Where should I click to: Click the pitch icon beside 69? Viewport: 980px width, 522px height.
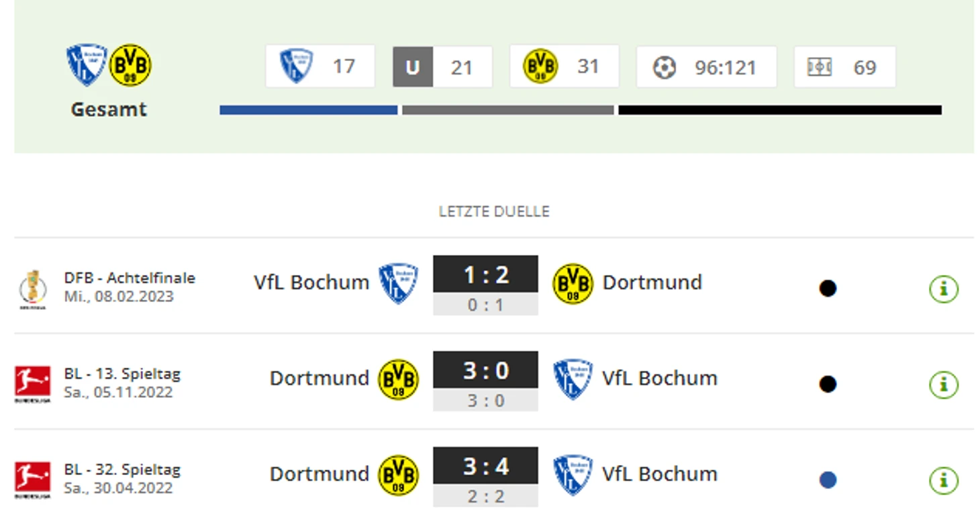[x=819, y=67]
